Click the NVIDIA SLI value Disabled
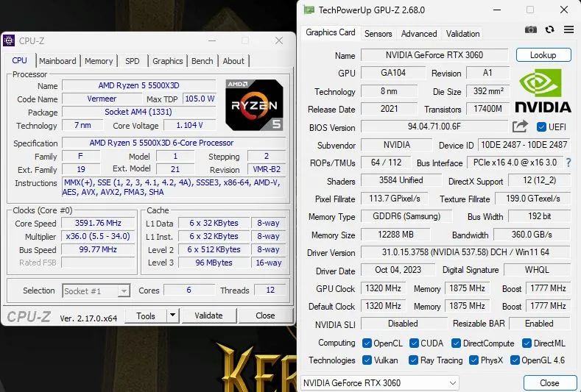Screen dimensions: 581x392 click(x=403, y=324)
